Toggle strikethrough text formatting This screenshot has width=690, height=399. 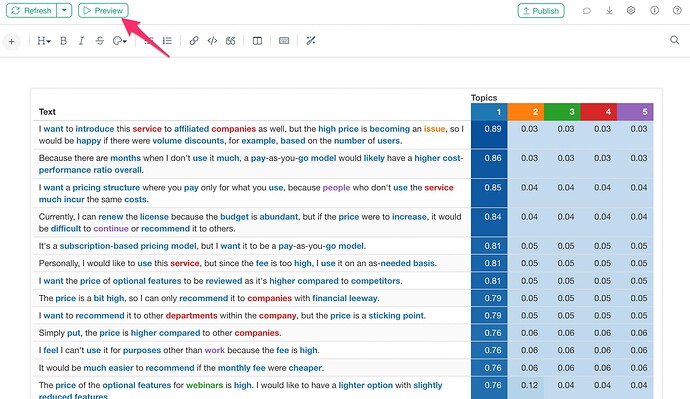click(99, 41)
